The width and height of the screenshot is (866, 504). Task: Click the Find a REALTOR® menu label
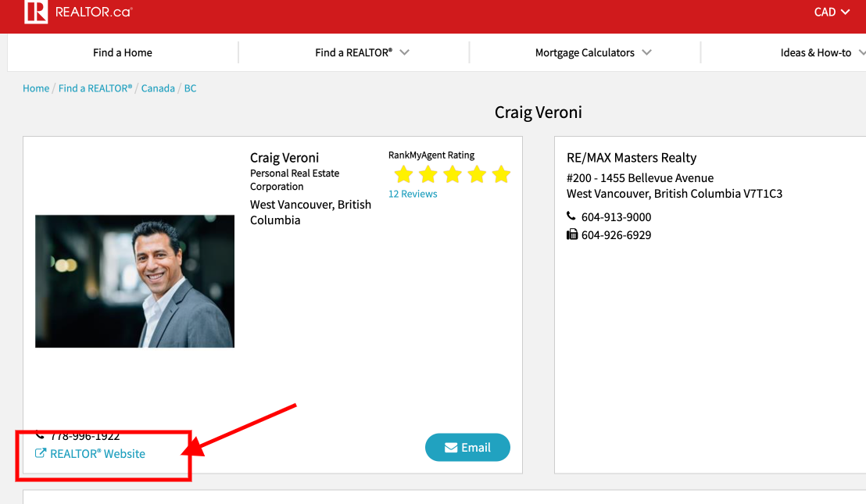[x=353, y=52]
